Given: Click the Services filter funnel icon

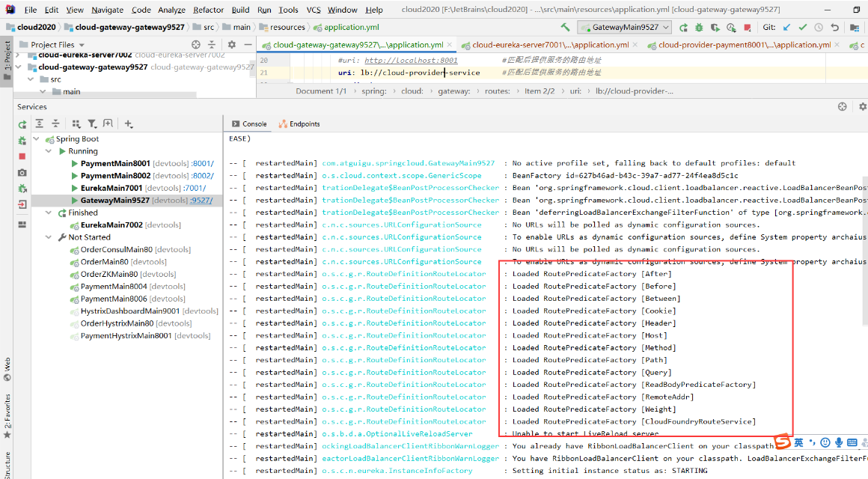Looking at the screenshot, I should [92, 123].
